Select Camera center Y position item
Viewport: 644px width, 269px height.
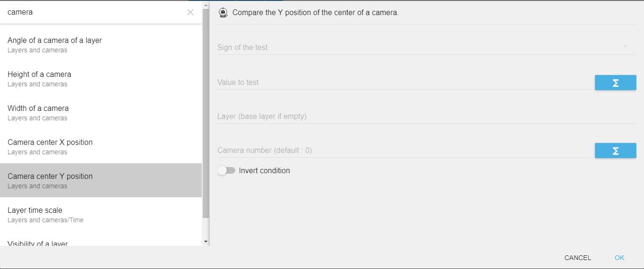click(x=101, y=180)
